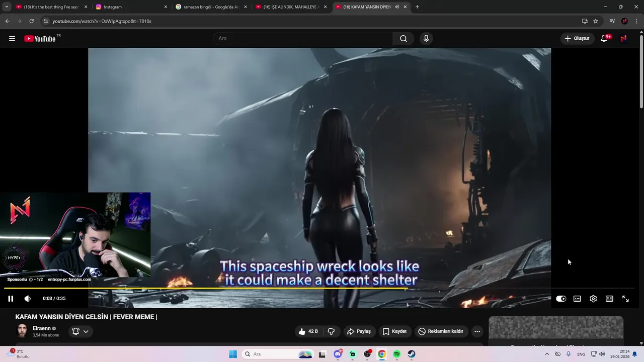Open Spotify from the taskbar
This screenshot has height=362, width=644.
(x=397, y=354)
